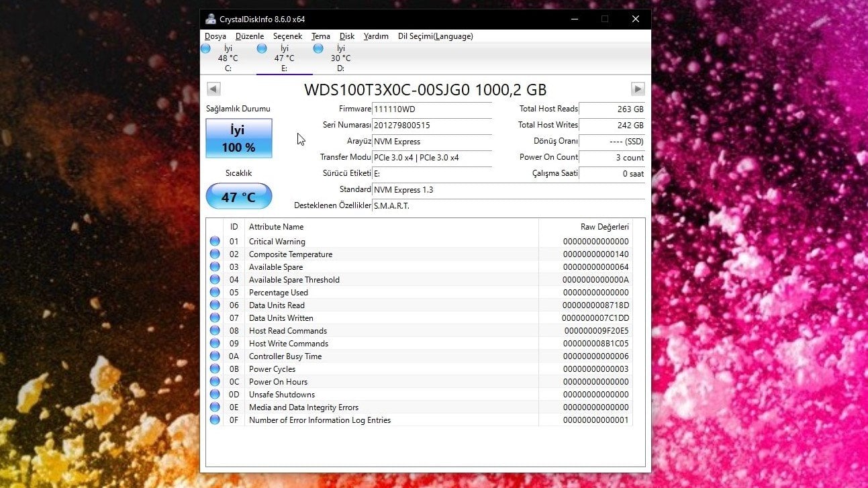Viewport: 868px width, 488px height.
Task: Click the status orb for Composite Temperature
Action: 215,254
